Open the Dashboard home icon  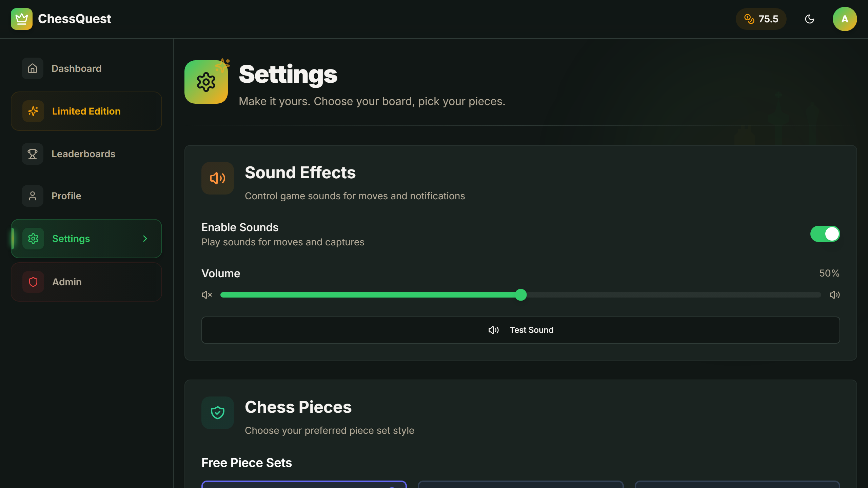click(x=32, y=68)
